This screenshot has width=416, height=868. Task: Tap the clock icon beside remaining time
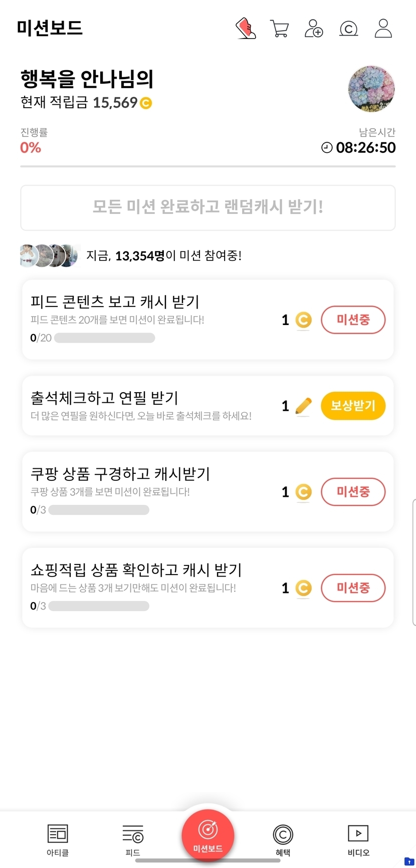coord(327,148)
